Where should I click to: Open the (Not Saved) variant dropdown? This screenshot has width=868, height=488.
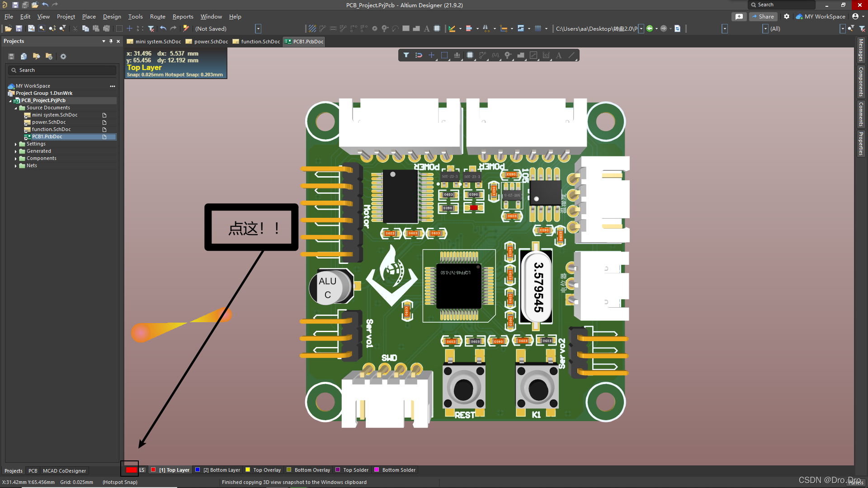(258, 28)
